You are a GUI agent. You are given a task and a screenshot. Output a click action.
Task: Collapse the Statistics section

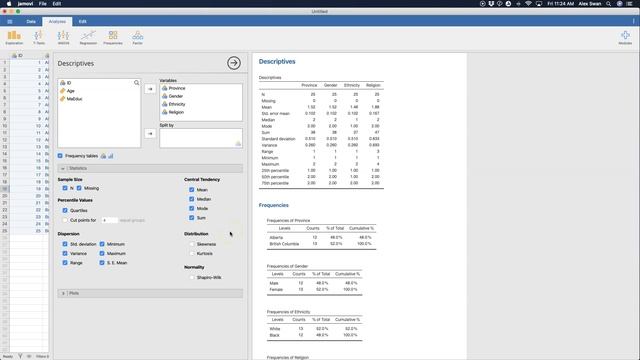(x=150, y=168)
